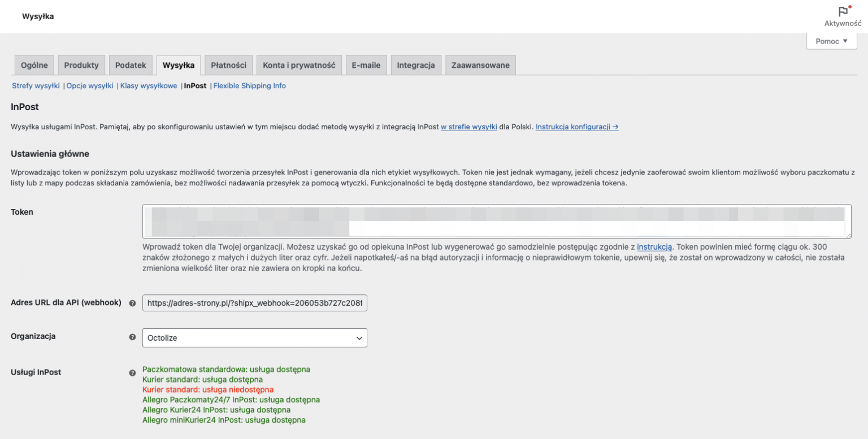
Task: Open the Organizacja dropdown showing Octolize
Action: point(254,337)
